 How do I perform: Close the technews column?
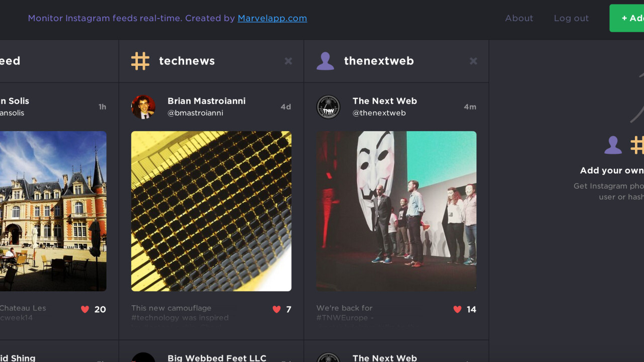(288, 61)
